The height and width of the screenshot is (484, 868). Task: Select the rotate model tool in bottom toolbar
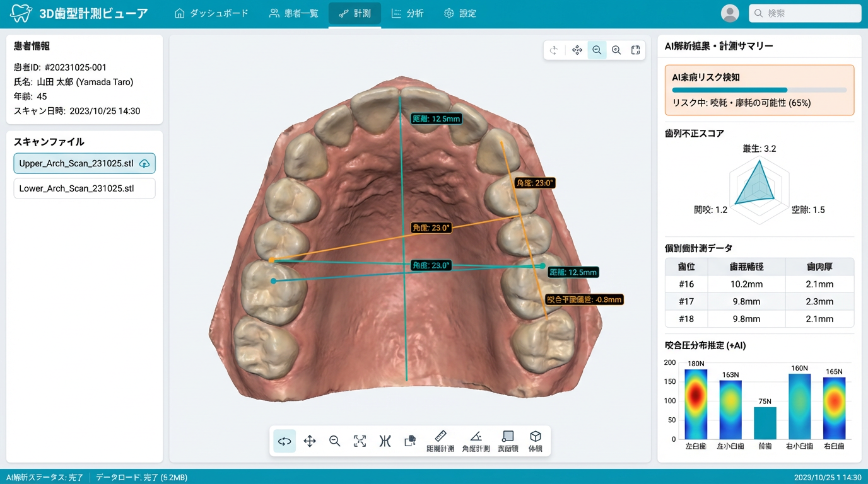(284, 441)
